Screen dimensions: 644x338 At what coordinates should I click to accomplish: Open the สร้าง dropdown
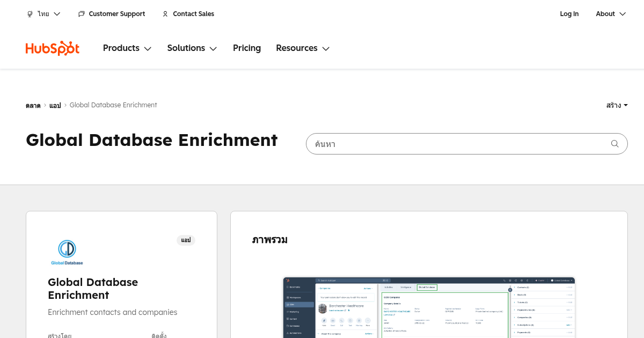617,105
